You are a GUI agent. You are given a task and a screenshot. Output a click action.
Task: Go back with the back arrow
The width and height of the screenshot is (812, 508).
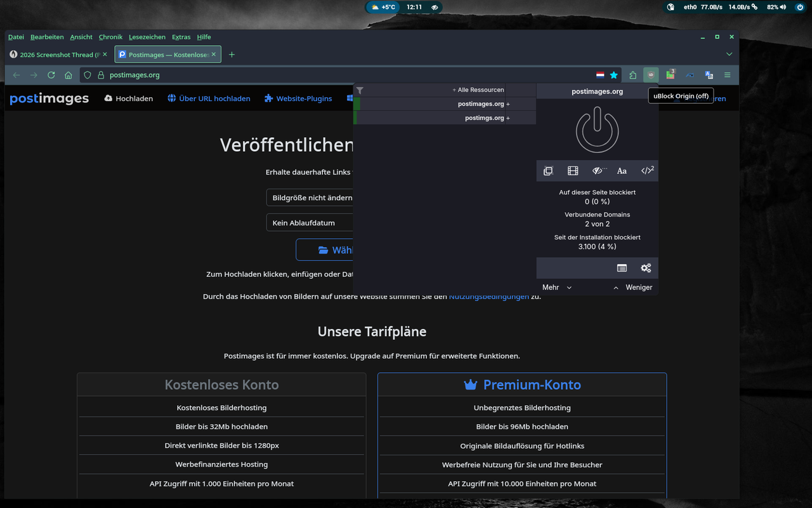point(16,75)
